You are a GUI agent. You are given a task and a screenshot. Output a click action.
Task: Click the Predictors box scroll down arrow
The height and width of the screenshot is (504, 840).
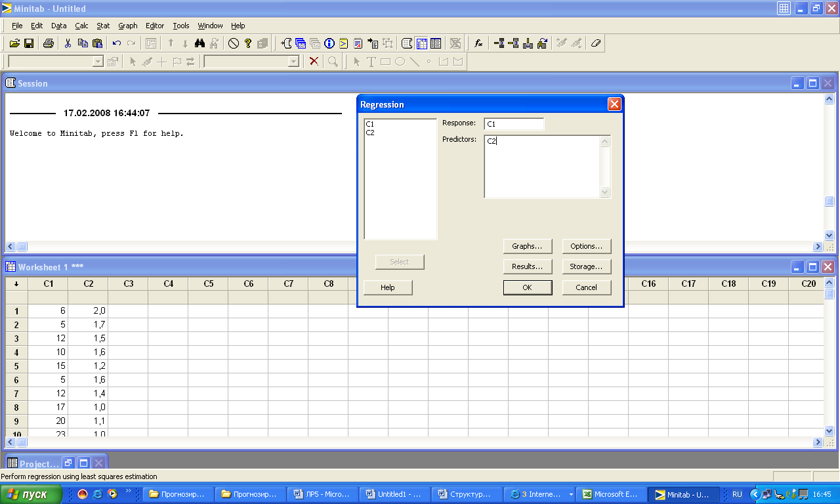605,192
